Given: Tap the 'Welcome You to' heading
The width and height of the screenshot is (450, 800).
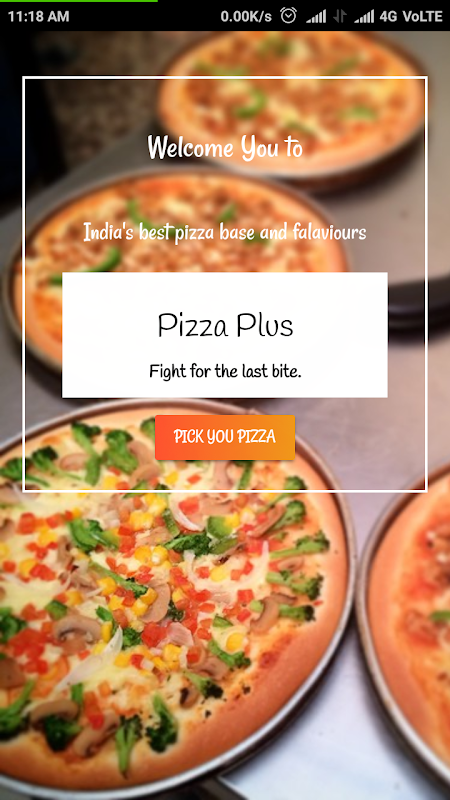Looking at the screenshot, I should click(225, 147).
